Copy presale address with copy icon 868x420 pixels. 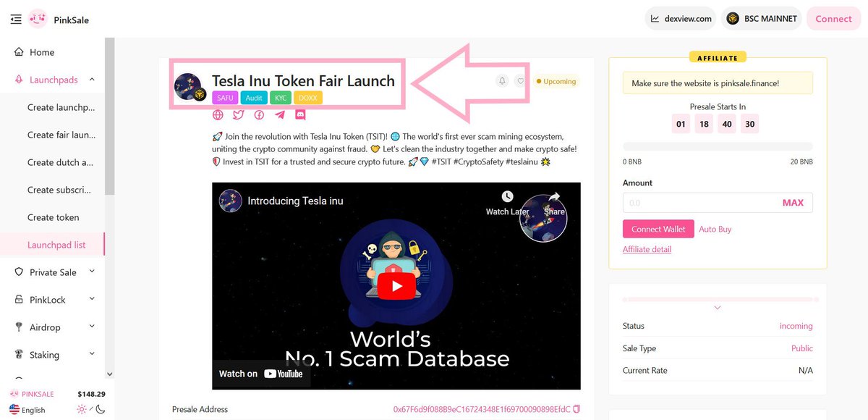click(x=576, y=409)
